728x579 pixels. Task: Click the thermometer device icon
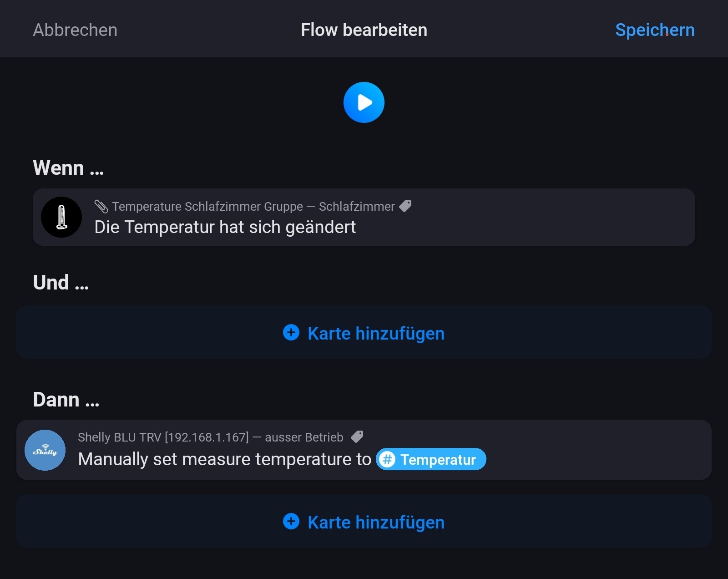[61, 217]
